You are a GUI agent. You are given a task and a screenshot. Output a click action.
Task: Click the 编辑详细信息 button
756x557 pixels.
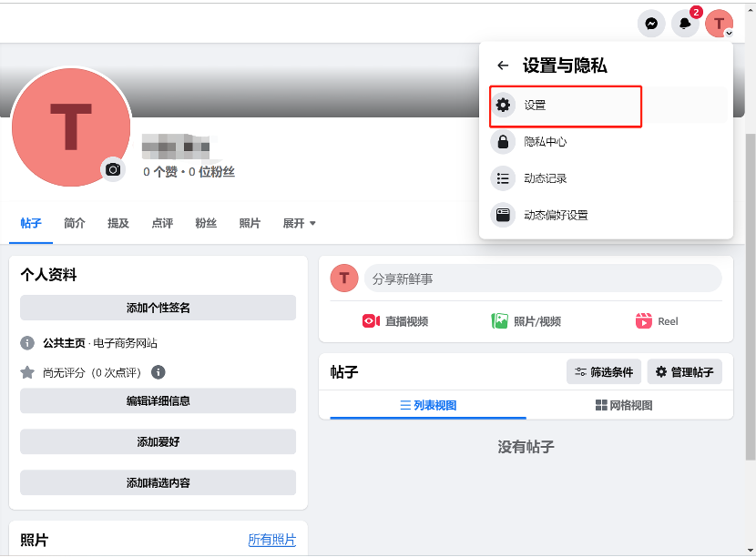157,400
